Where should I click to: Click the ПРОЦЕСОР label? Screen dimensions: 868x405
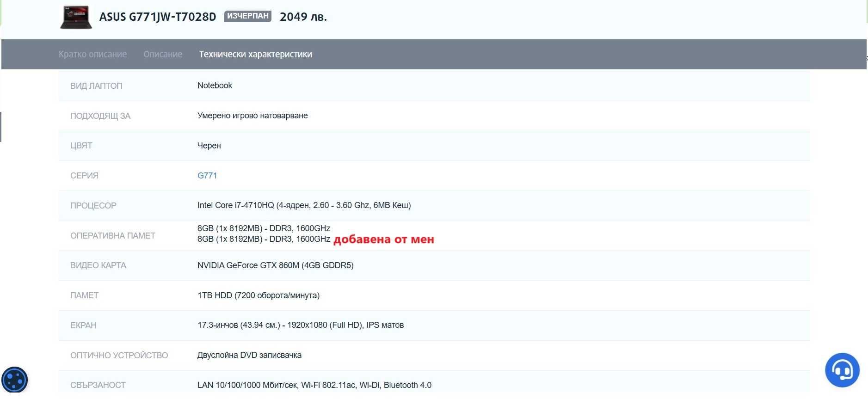[x=93, y=206]
